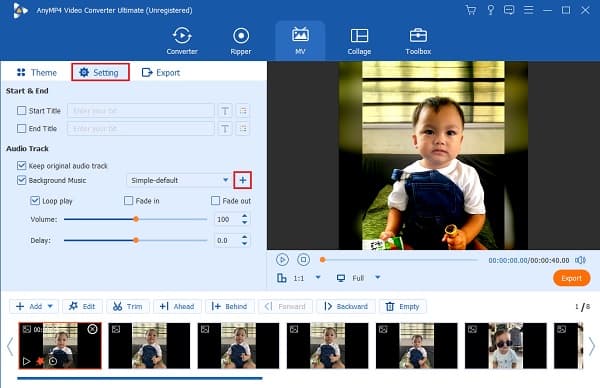This screenshot has width=600, height=388.
Task: Switch to the MV tab
Action: 300,41
